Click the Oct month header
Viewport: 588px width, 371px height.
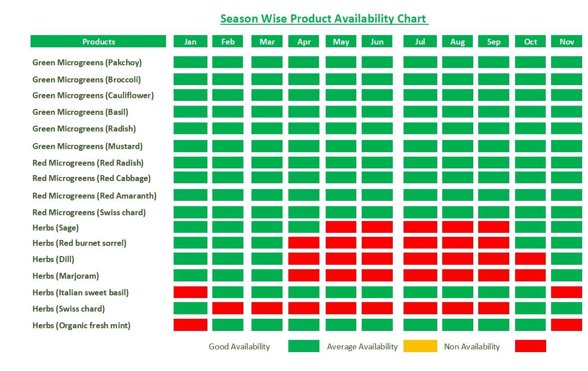click(530, 42)
